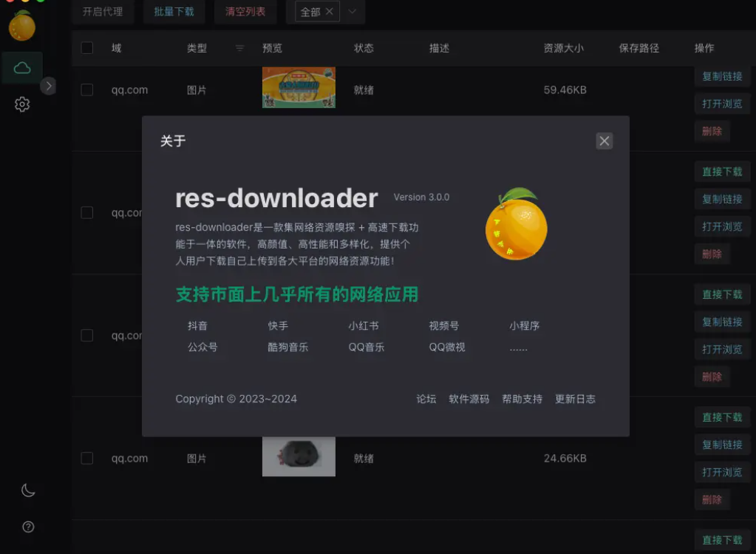This screenshot has height=554, width=756.
Task: Click the 域 column header
Action: (117, 48)
